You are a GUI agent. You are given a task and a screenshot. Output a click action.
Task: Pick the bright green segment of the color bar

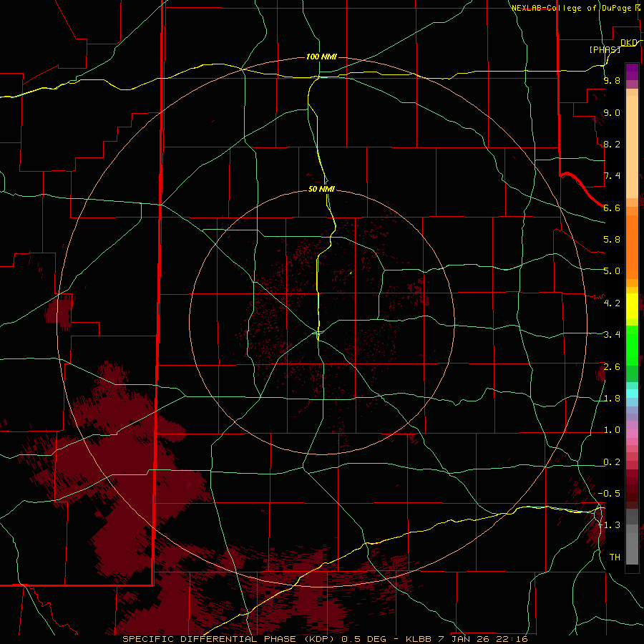(632, 345)
